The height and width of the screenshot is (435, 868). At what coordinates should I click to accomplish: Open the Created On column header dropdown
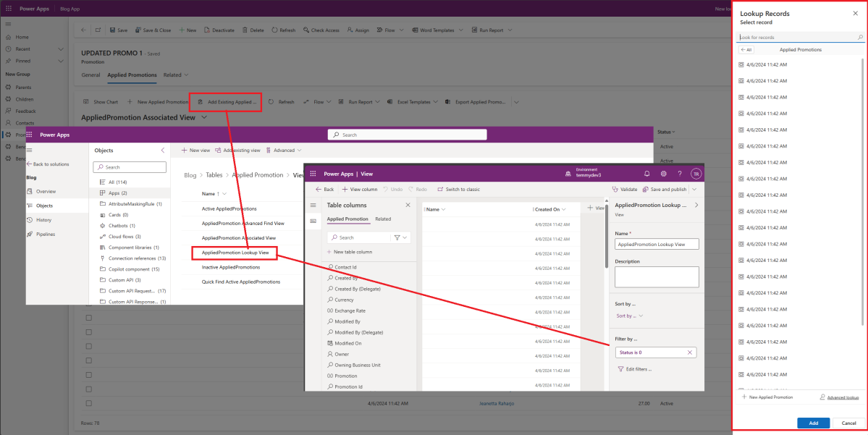[563, 209]
